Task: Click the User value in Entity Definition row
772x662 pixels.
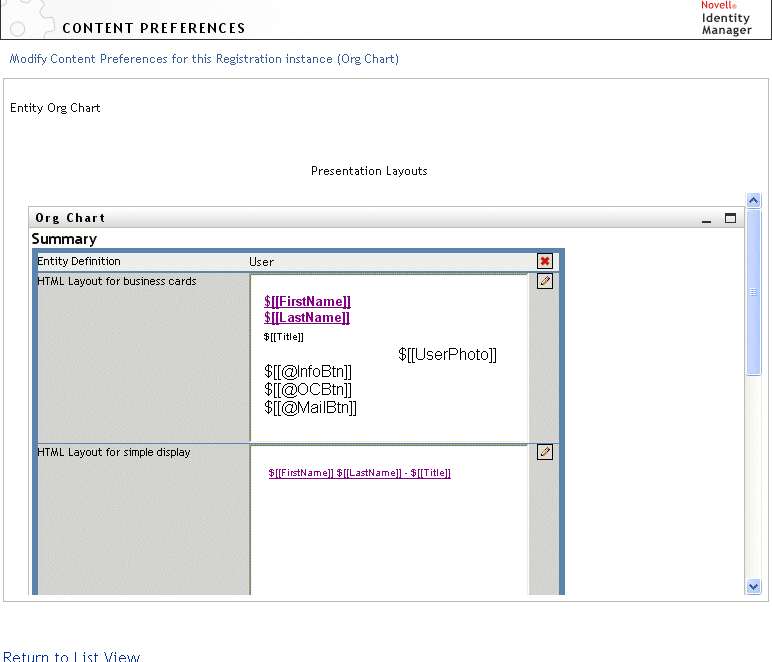Action: (261, 262)
